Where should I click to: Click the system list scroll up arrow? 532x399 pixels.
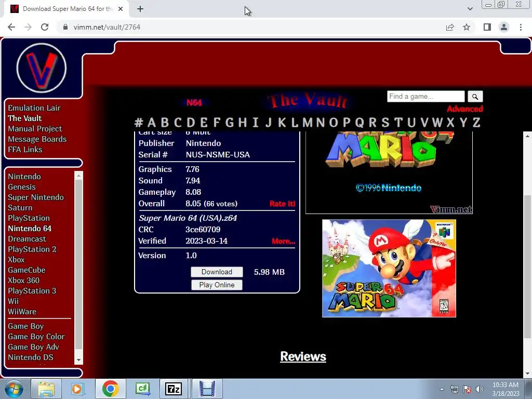pyautogui.click(x=78, y=176)
